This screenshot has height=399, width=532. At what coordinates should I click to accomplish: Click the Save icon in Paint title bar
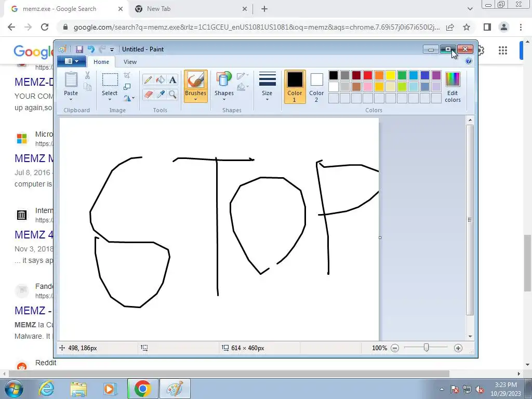point(79,49)
